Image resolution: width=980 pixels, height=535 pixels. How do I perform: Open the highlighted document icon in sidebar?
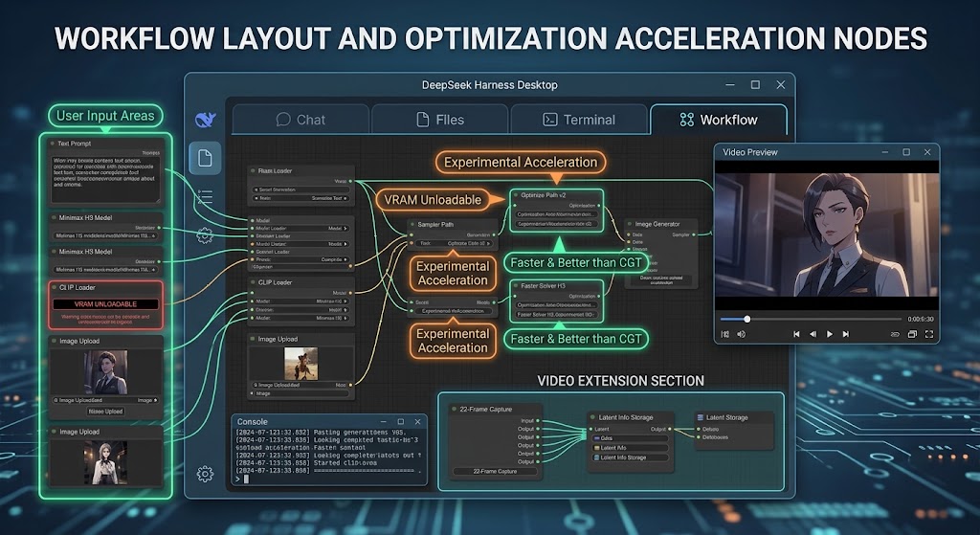pos(205,158)
